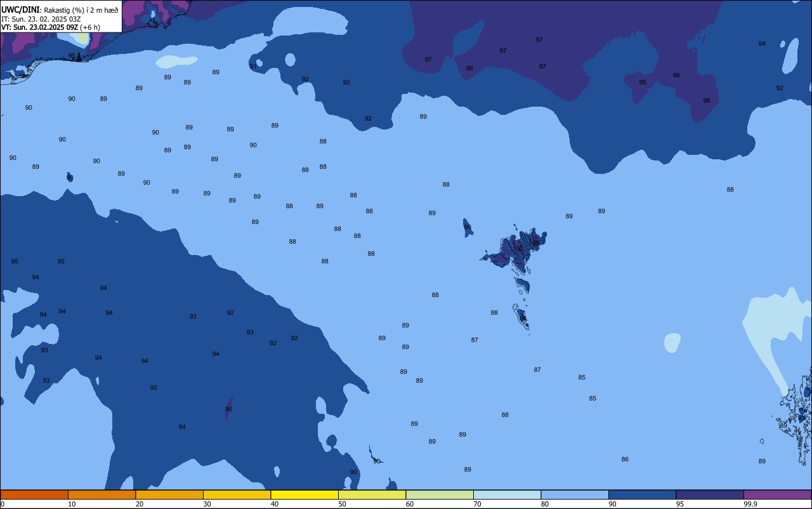812x509 pixels.
Task: Click the 0–10 dark orange legend swatch
Action: [x=34, y=494]
